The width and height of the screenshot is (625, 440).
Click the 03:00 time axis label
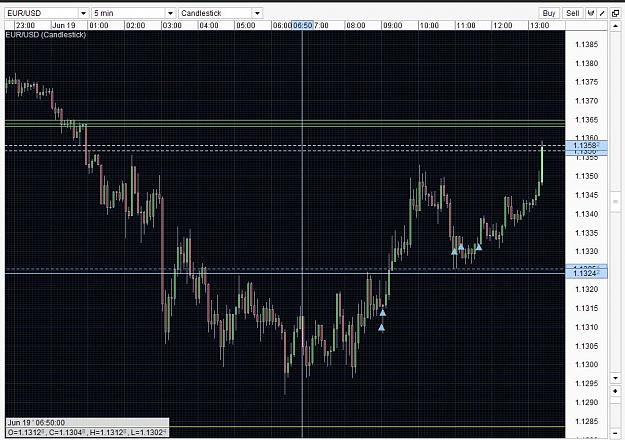[x=172, y=26]
